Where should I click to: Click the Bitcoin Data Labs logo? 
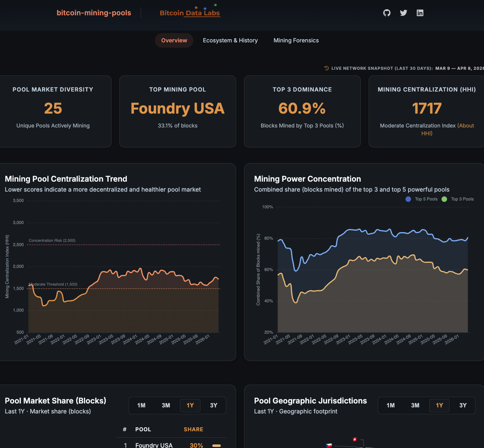[x=190, y=11]
